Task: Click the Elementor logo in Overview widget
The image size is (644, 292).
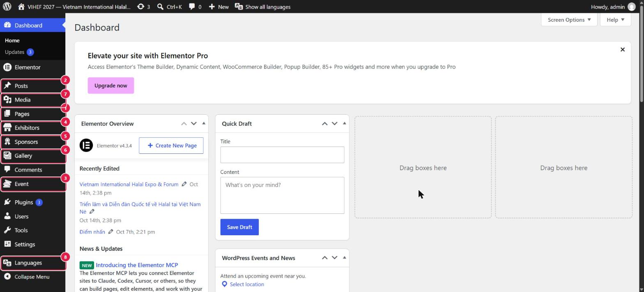Action: 86,145
